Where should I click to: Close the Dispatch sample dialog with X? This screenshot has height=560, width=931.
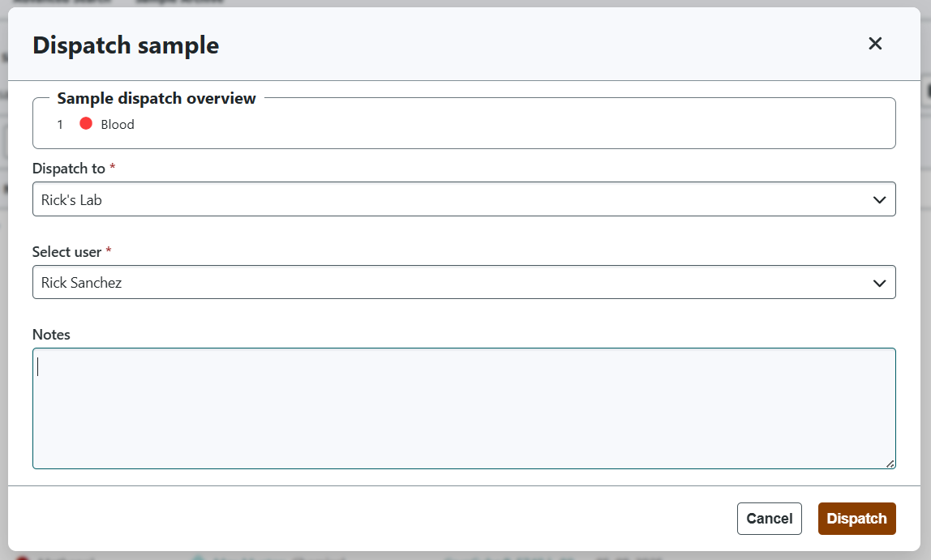coord(875,44)
